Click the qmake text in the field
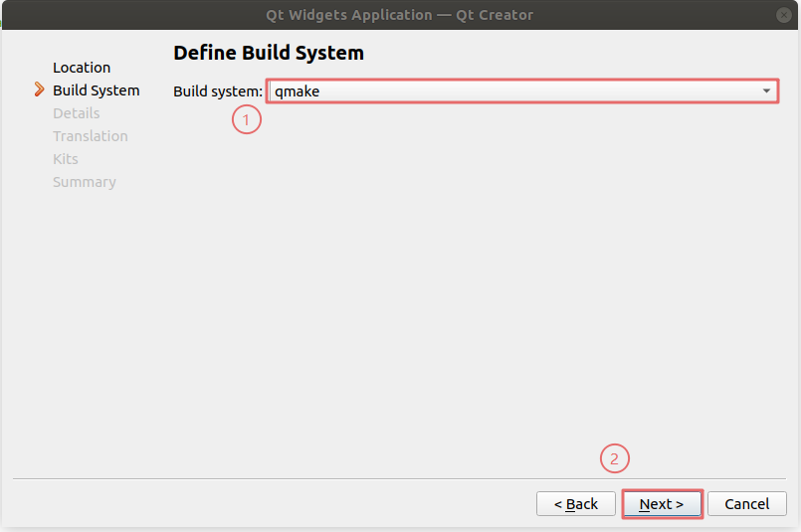 pos(297,91)
